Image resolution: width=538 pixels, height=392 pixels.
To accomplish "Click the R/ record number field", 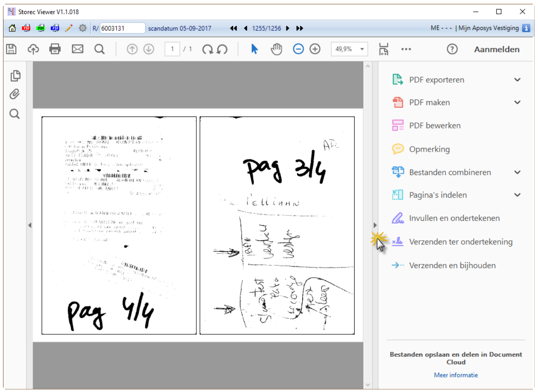I will pos(123,28).
